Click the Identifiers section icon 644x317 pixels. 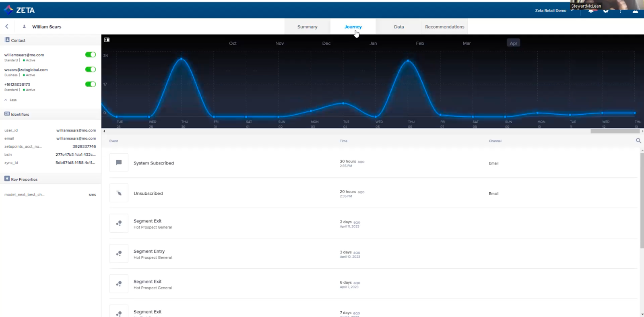[x=7, y=114]
